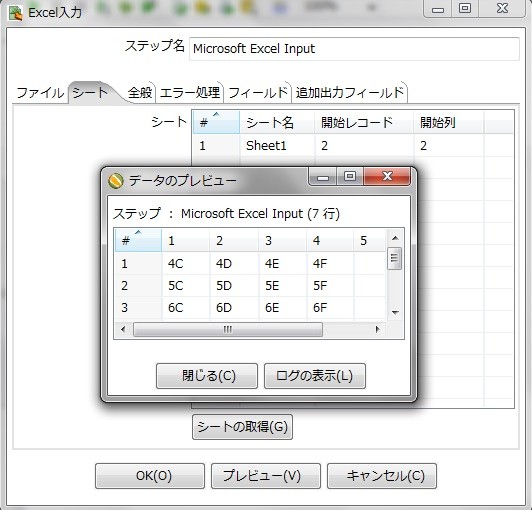Select cell 5D in preview table
Image resolution: width=532 pixels, height=510 pixels.
pyautogui.click(x=234, y=286)
